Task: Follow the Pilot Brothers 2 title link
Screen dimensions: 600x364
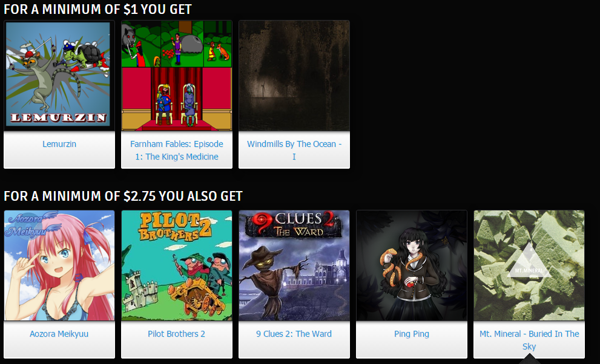Action: pyautogui.click(x=176, y=334)
